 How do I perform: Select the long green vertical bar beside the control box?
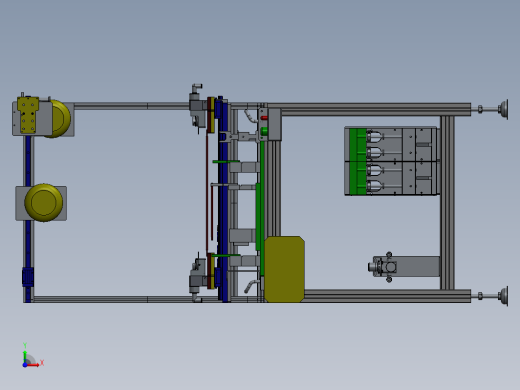coord(262,207)
